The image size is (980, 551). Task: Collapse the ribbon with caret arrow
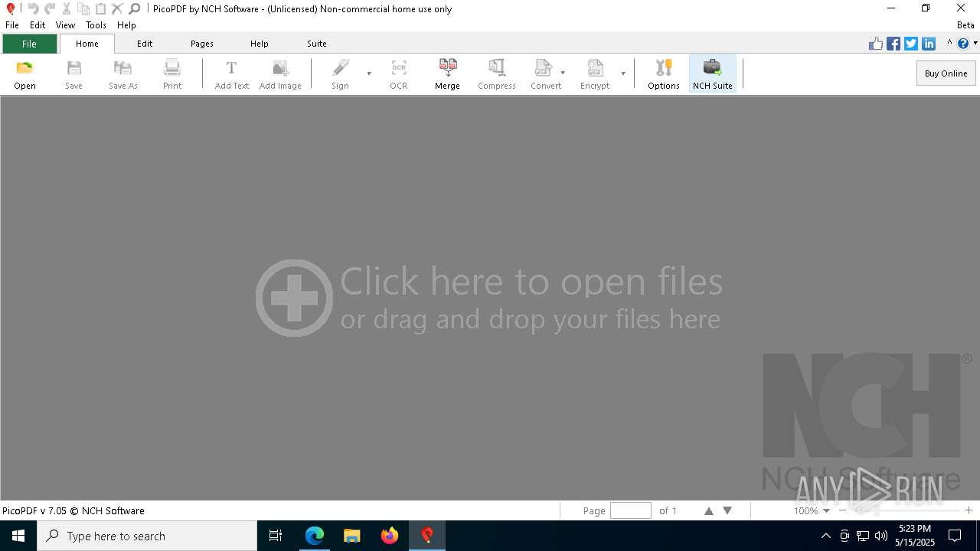click(949, 44)
